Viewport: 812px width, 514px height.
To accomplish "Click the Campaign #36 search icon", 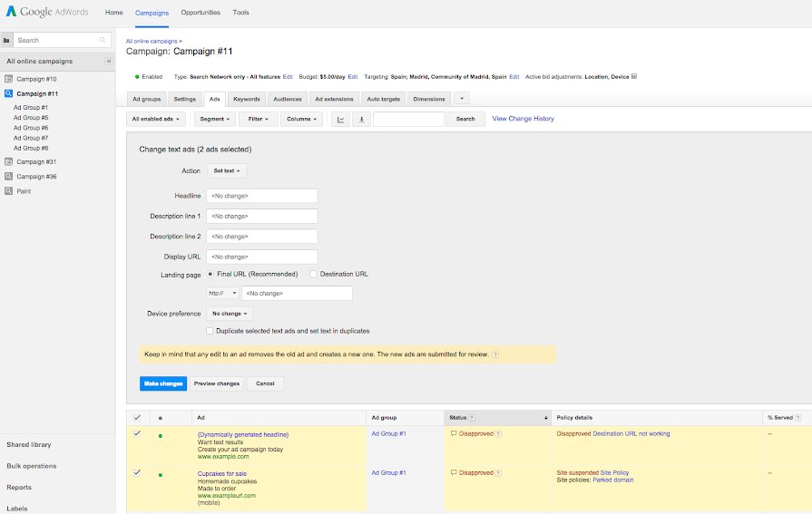I will coord(8,177).
